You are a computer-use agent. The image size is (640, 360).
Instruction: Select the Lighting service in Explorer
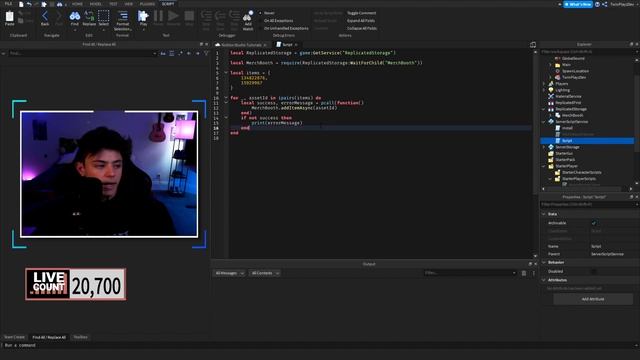pyautogui.click(x=562, y=90)
